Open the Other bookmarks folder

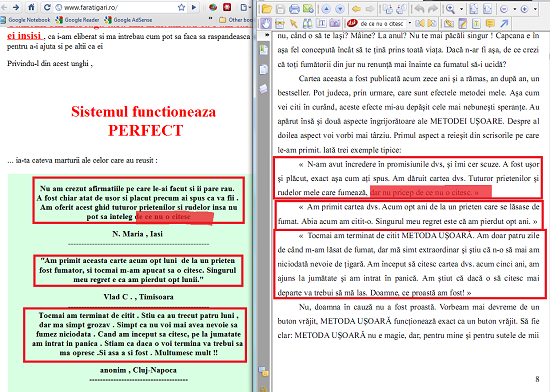236,20
